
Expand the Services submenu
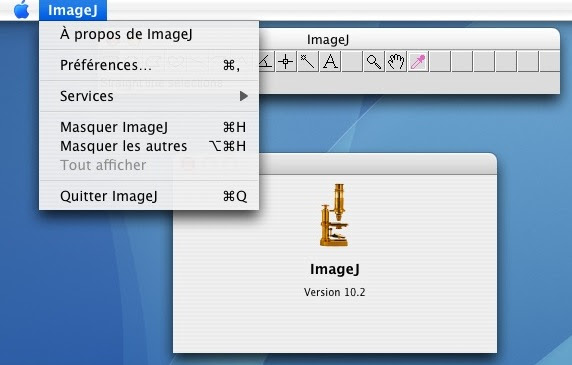(x=149, y=96)
